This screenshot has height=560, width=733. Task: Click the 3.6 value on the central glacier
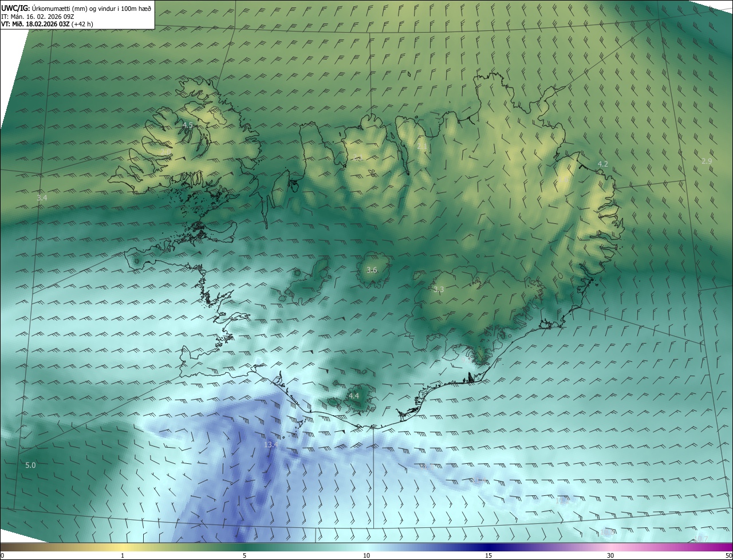[x=372, y=270]
